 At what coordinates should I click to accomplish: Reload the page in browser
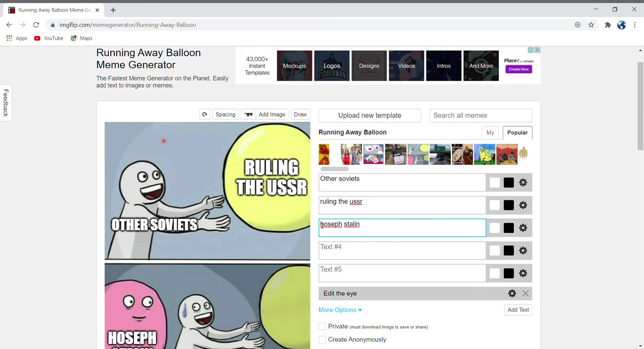click(36, 25)
